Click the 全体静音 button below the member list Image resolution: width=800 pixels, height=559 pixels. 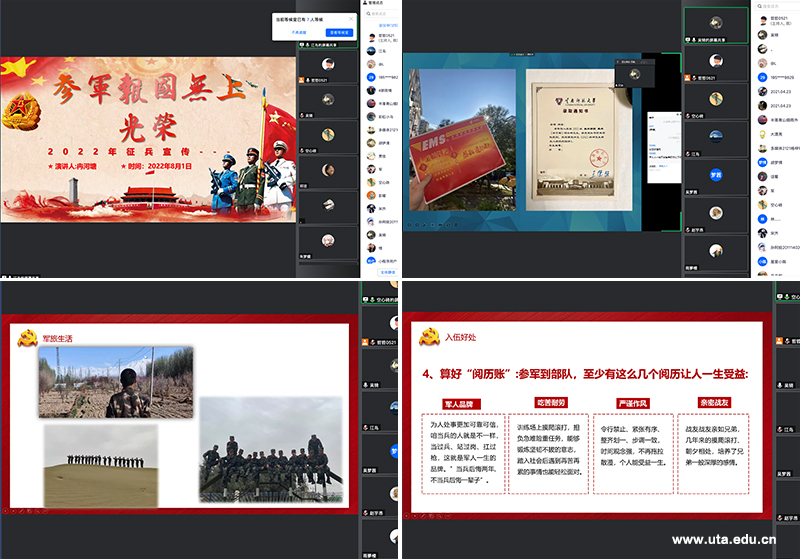pyautogui.click(x=388, y=271)
